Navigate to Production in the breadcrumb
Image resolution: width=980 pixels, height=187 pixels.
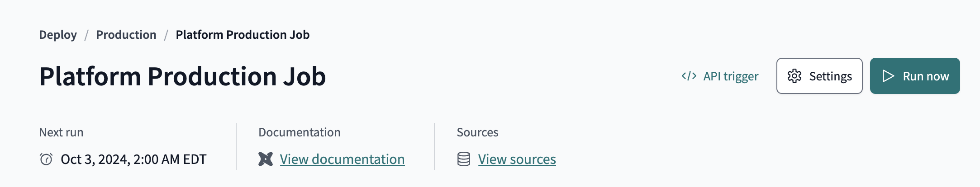(126, 35)
